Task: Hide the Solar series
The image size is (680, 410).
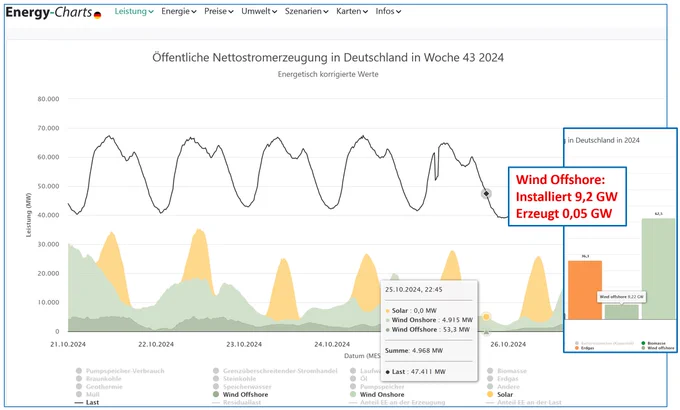Action: point(500,394)
